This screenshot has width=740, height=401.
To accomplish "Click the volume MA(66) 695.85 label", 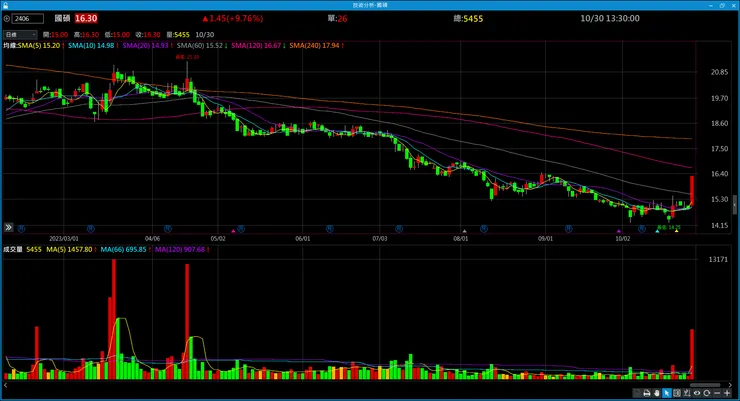I will point(124,250).
